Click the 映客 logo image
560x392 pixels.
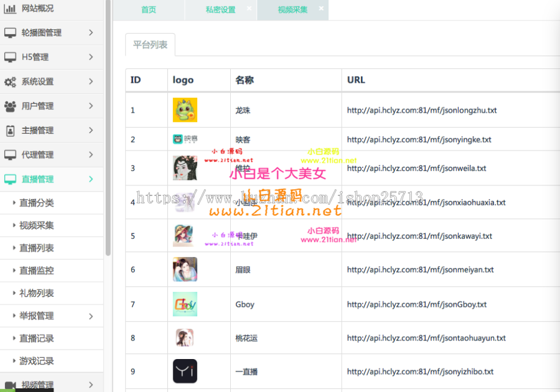(x=185, y=139)
